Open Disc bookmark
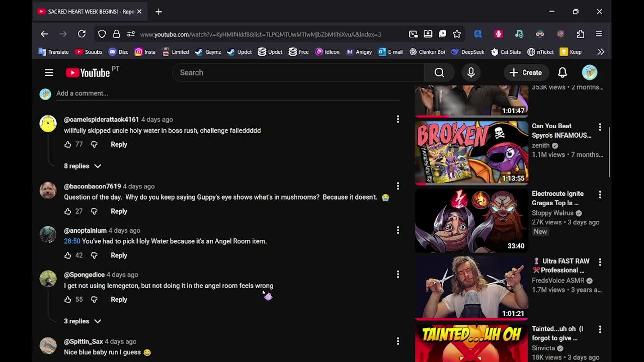The height and width of the screenshot is (362, 644). [118, 52]
